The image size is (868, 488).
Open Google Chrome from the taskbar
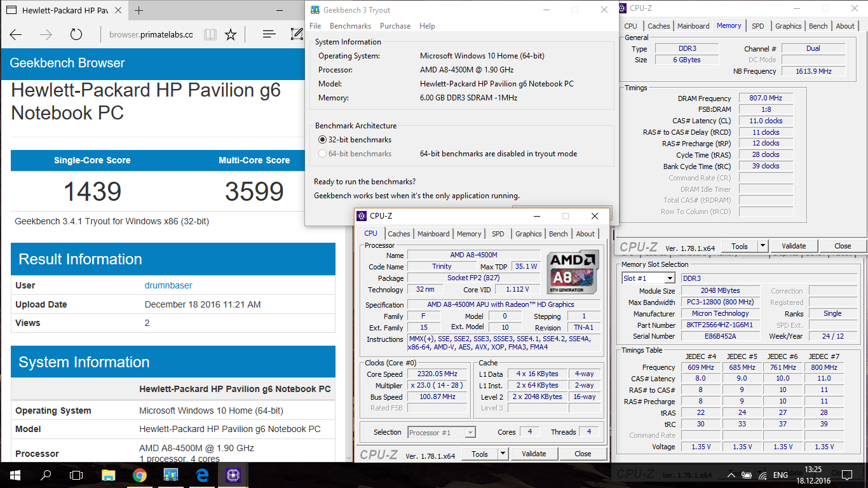point(140,475)
